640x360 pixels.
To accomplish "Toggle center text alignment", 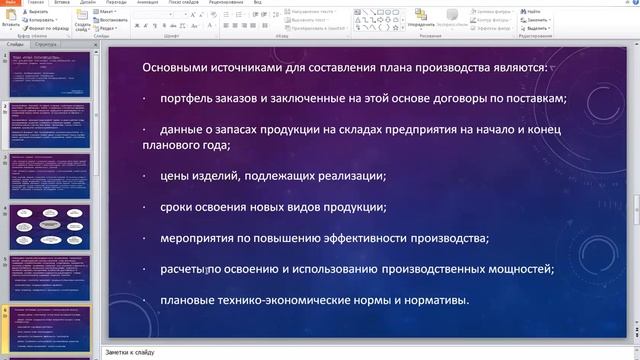I will pyautogui.click(x=235, y=25).
